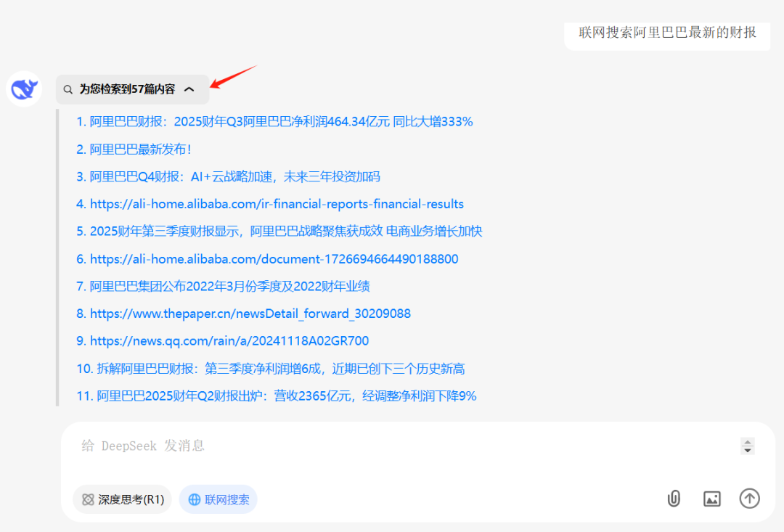This screenshot has width=784, height=532.
Task: Click the 给 DeepSeek 发消息 input field
Action: coord(290,445)
